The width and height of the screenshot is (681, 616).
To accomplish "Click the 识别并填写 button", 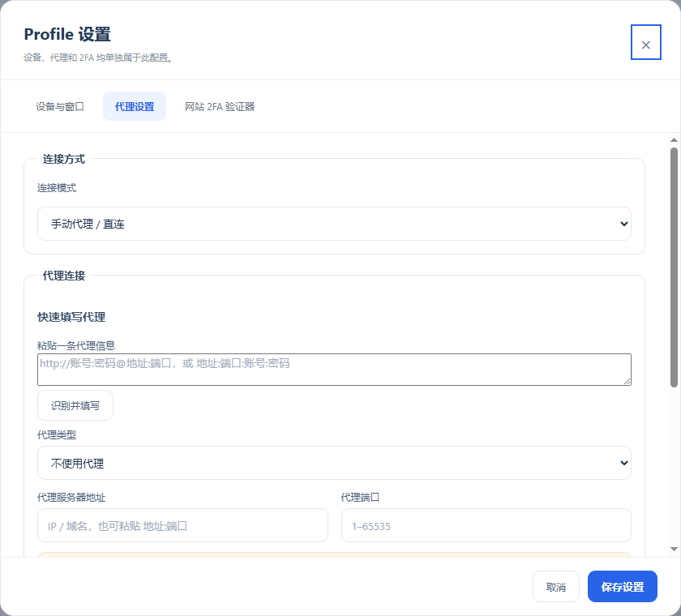I will pyautogui.click(x=75, y=405).
